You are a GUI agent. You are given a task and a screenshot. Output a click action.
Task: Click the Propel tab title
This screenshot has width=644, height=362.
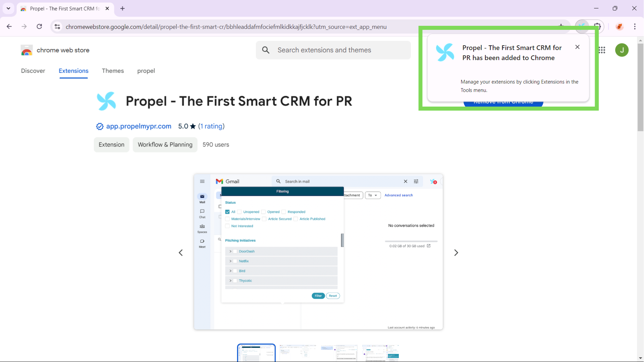coord(65,9)
